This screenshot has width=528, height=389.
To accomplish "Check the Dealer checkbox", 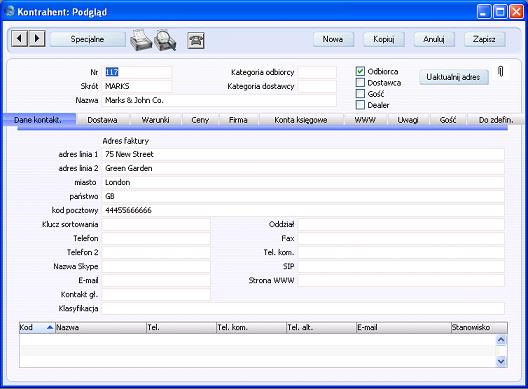I will point(360,105).
